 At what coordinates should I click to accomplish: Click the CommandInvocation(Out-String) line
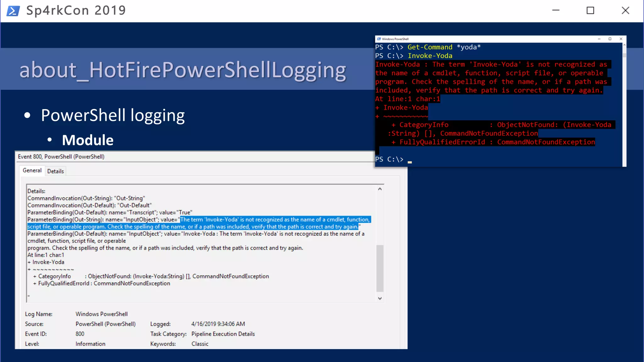[86, 198]
